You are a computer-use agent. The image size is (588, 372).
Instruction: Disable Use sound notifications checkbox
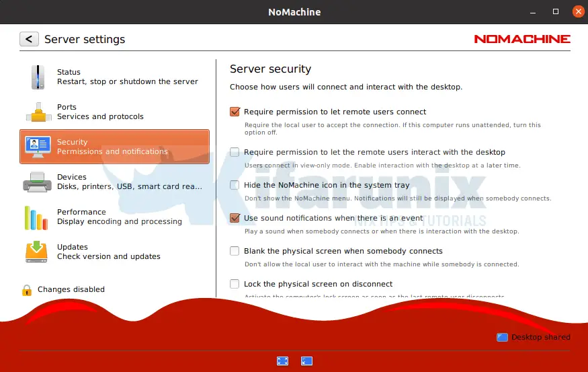click(235, 218)
